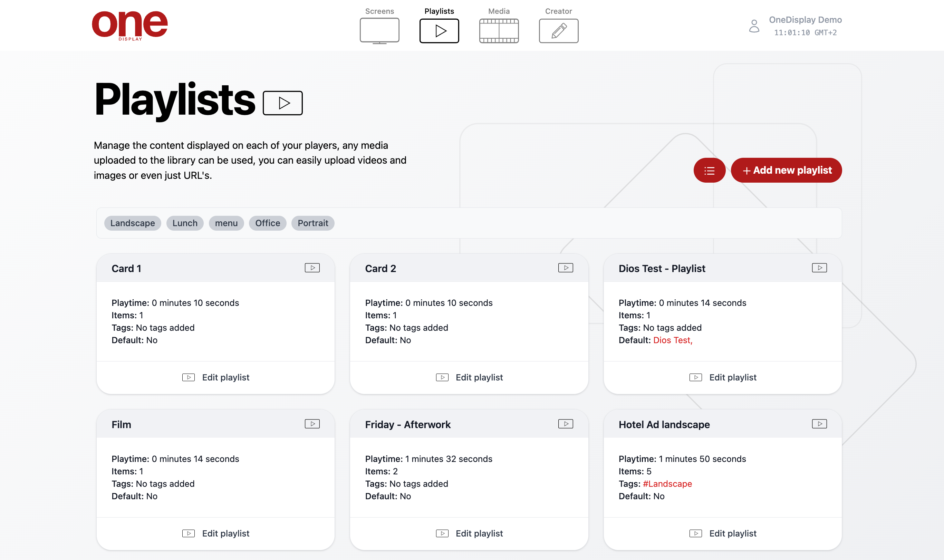Toggle the Lunch tag filter

click(x=185, y=223)
